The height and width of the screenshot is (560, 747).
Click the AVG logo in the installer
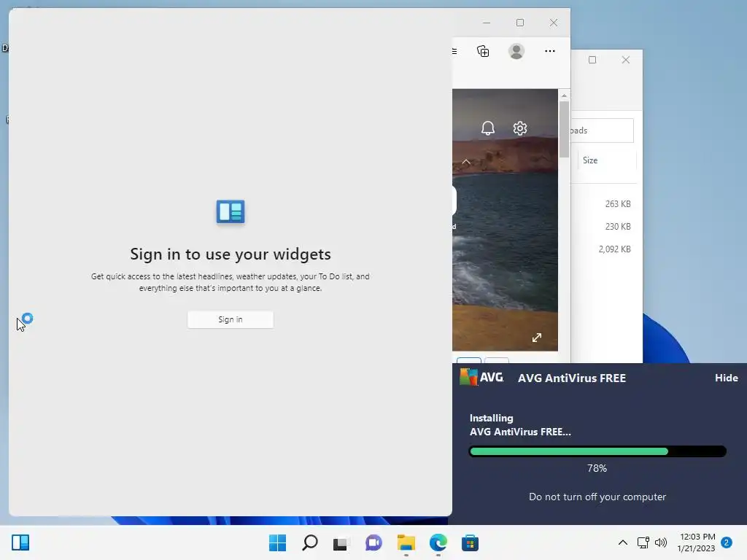pyautogui.click(x=481, y=377)
